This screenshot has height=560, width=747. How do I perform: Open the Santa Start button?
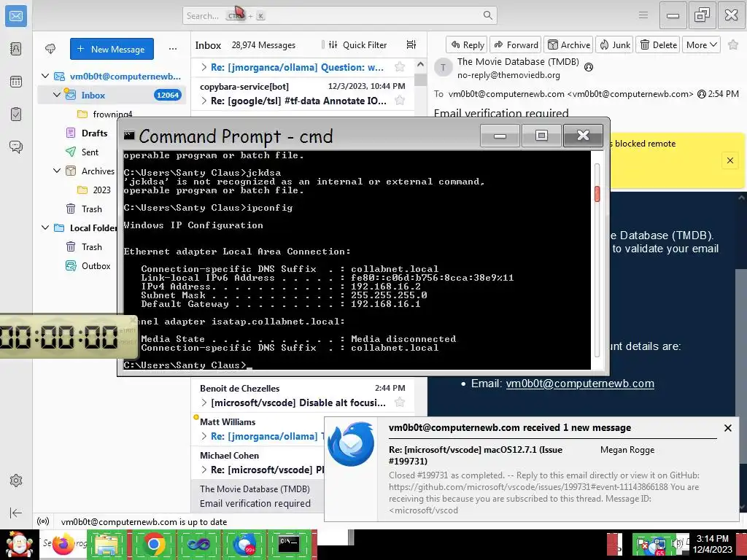coord(18,545)
